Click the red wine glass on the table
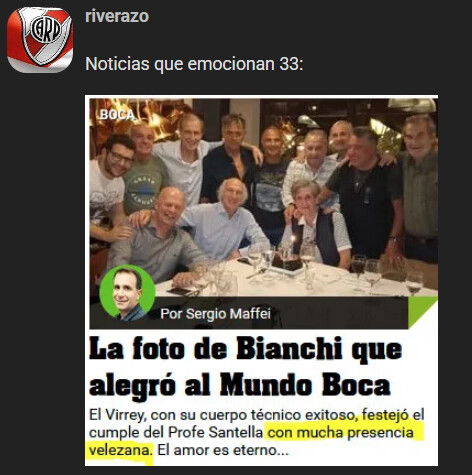 pos(358,268)
